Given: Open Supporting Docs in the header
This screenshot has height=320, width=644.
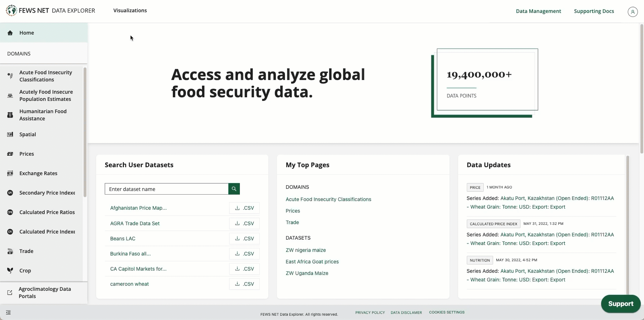Looking at the screenshot, I should (x=594, y=11).
